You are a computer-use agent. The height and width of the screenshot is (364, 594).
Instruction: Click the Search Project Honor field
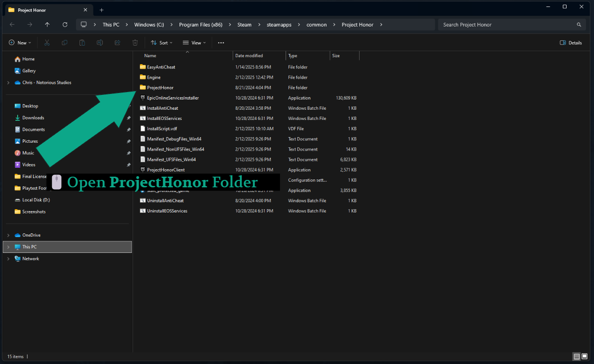(511, 25)
